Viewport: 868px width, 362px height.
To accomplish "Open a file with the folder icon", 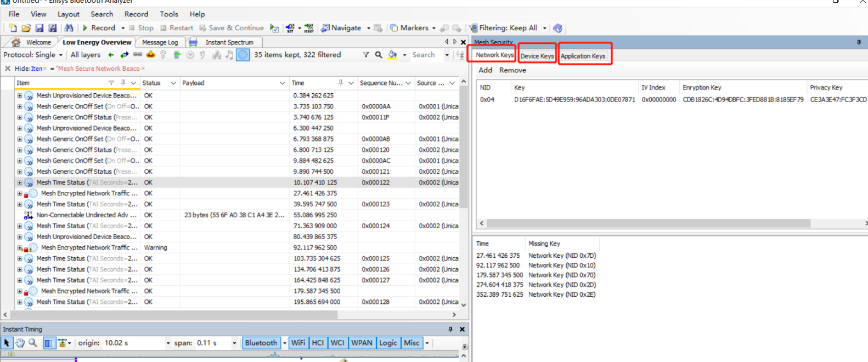I will [26, 28].
